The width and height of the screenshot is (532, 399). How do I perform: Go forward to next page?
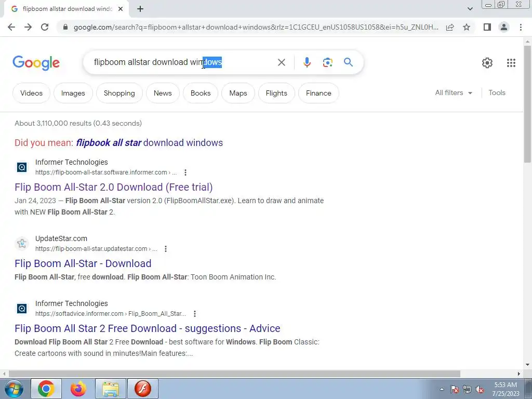coord(28,27)
